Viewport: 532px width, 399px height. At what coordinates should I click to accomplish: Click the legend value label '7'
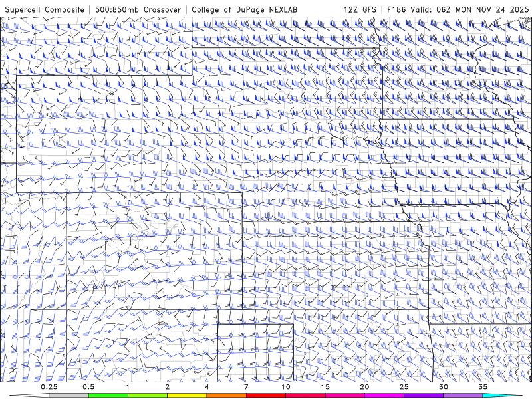[x=246, y=387]
